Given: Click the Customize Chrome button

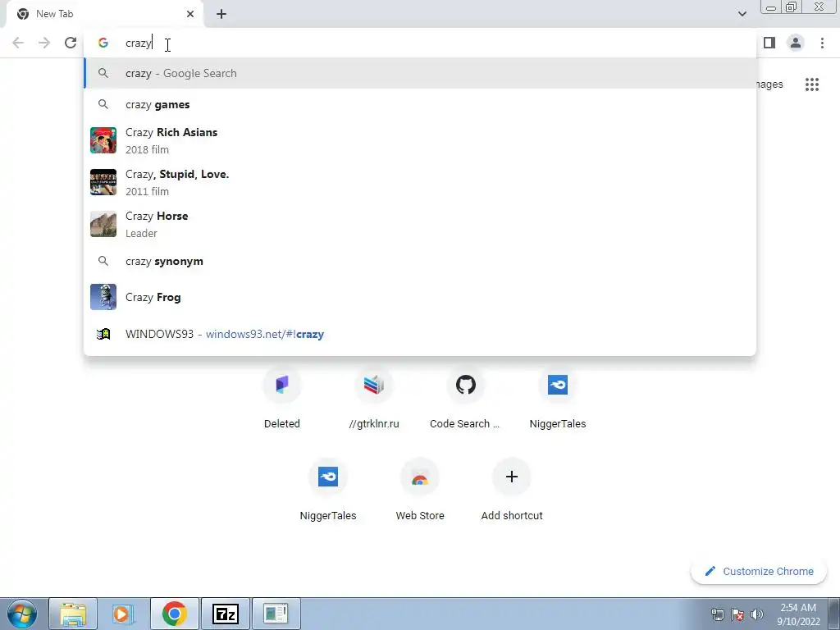Looking at the screenshot, I should tap(759, 571).
